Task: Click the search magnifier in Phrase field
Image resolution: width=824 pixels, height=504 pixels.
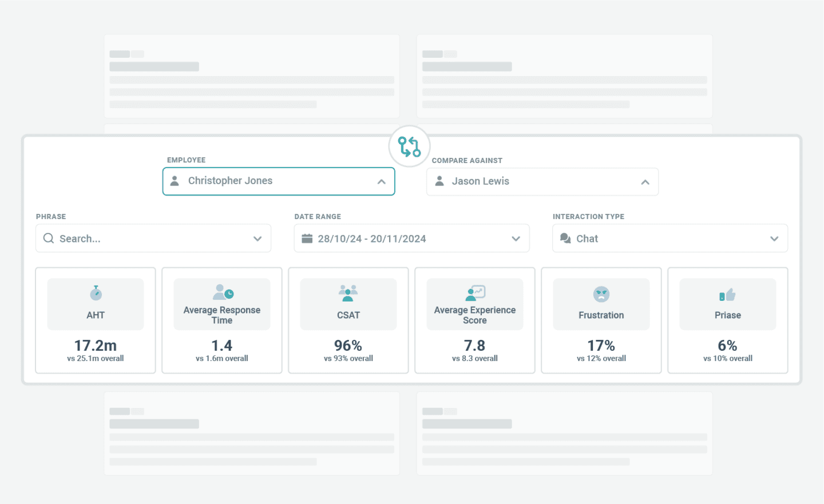Action: (x=49, y=238)
